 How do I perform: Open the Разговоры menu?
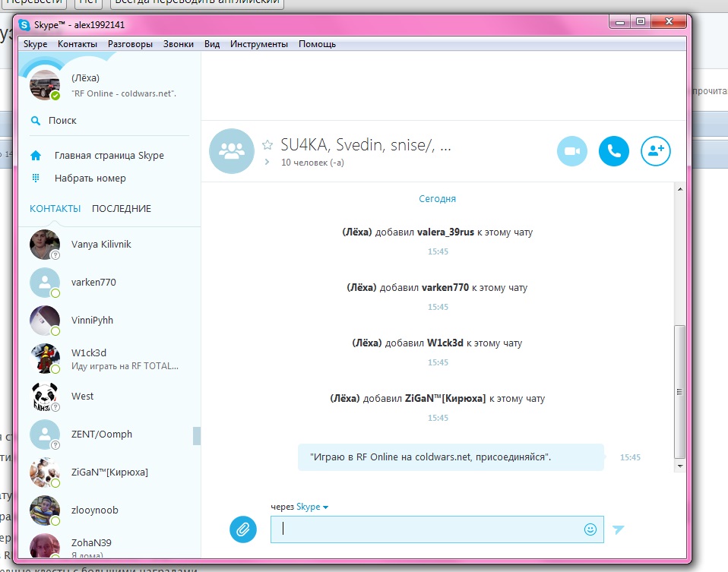[130, 44]
